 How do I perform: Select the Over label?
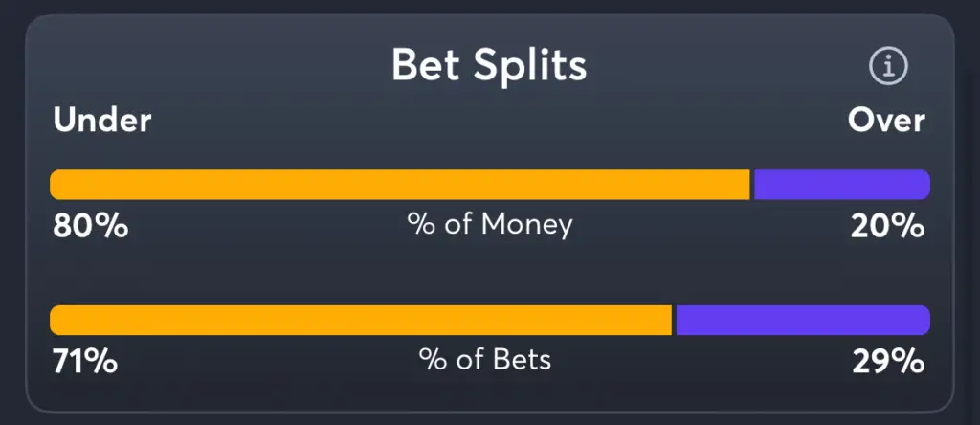tap(886, 120)
